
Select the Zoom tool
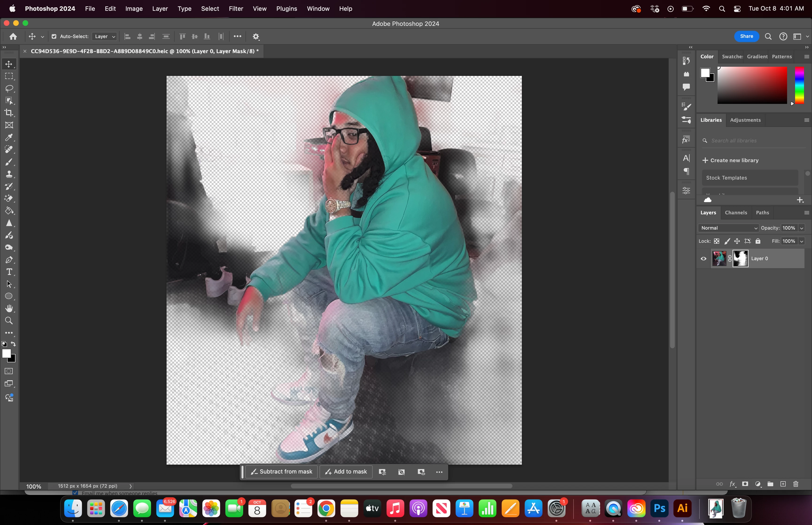click(9, 321)
